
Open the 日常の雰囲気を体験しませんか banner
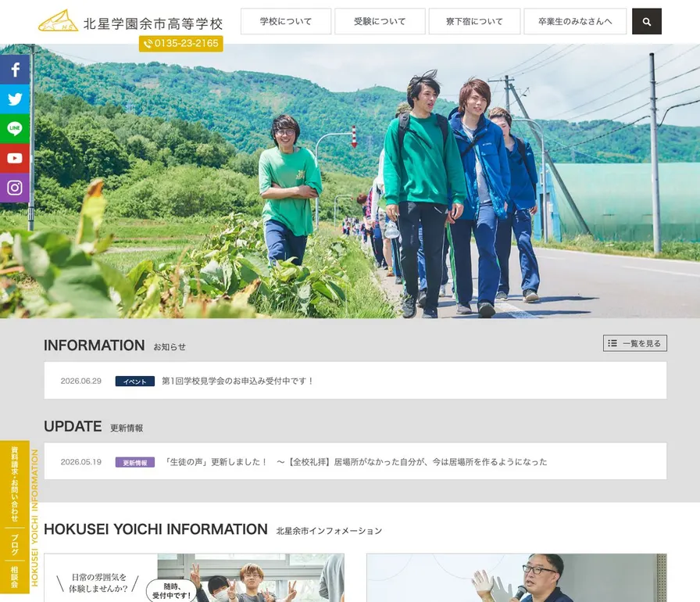pos(195,578)
